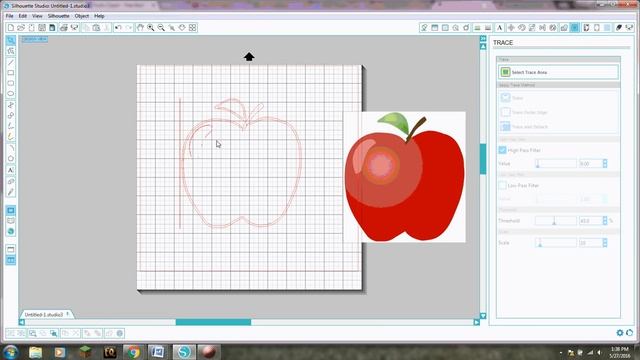Click the Print icon in the toolbar
The height and width of the screenshot is (360, 640).
click(x=64, y=27)
